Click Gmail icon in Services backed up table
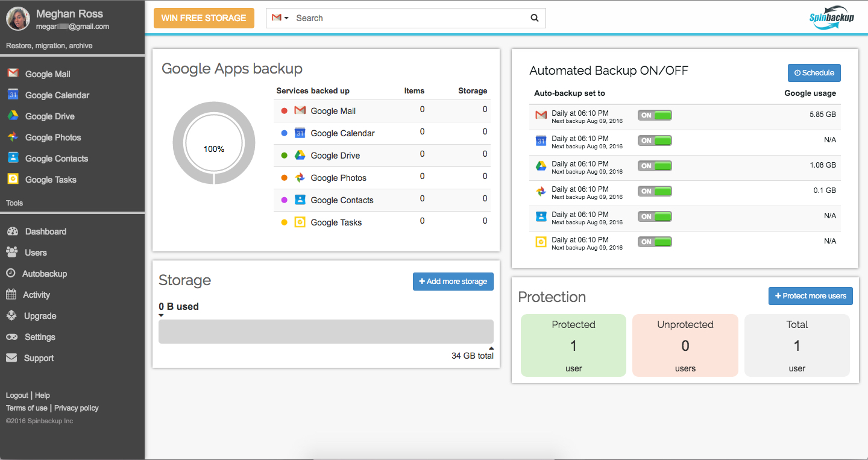The image size is (868, 460). 300,110
